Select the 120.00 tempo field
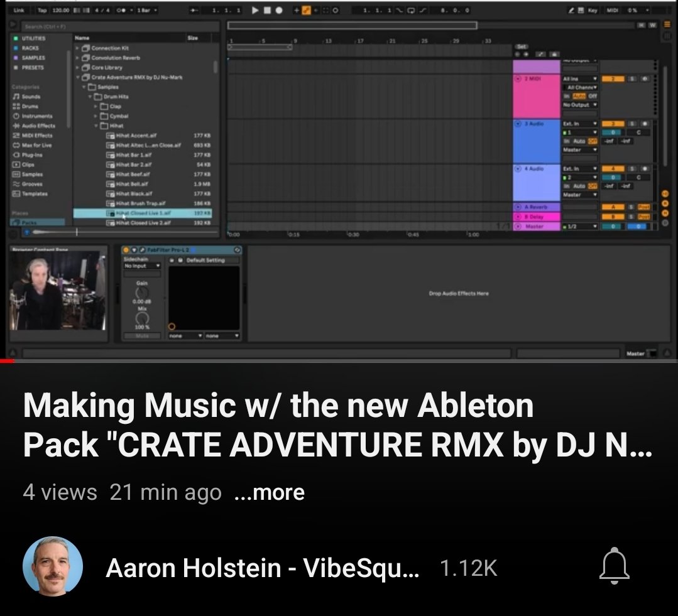678x616 pixels. [x=60, y=10]
